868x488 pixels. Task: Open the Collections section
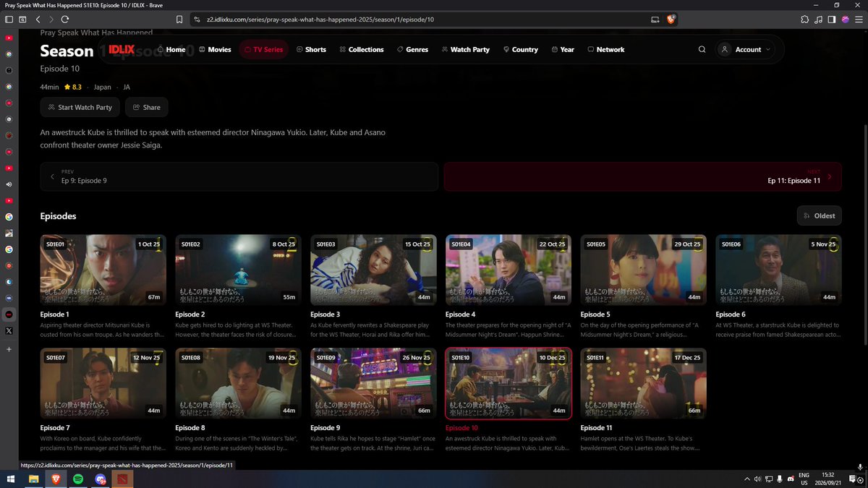361,50
